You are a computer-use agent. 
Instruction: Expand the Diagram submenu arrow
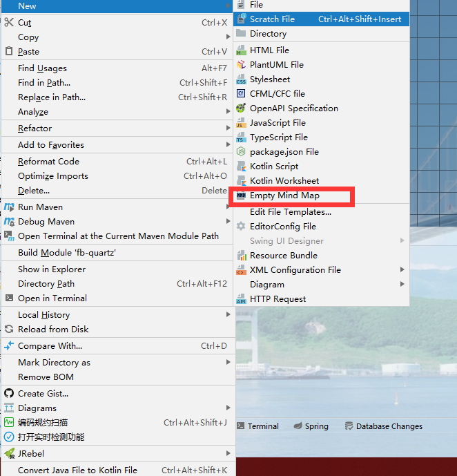(x=402, y=285)
